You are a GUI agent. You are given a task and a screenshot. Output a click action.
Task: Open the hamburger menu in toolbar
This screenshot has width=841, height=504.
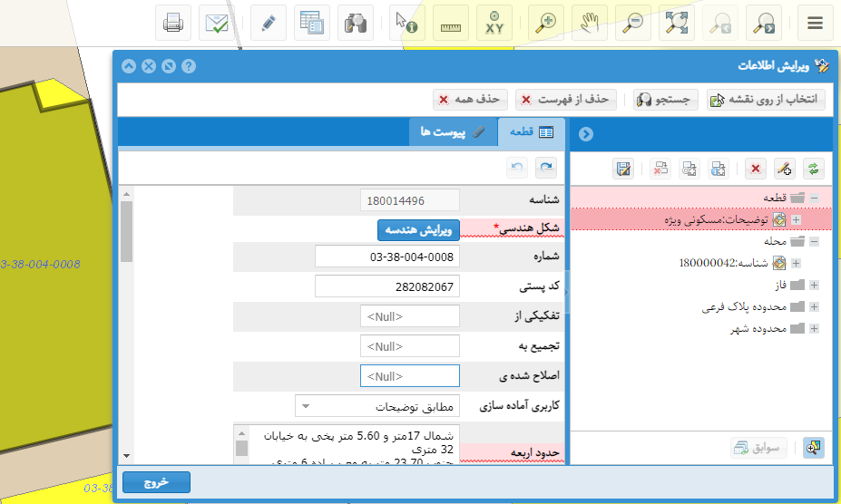click(816, 23)
